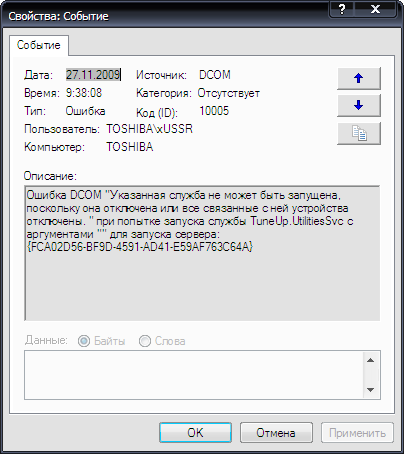Switch to the Событие tab
Viewport: 404px width, 454px height.
pyautogui.click(x=39, y=45)
